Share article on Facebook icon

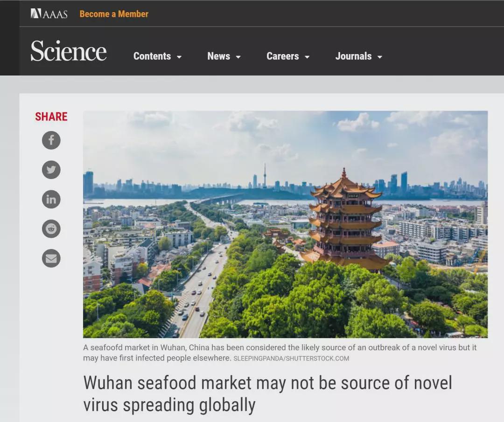[x=51, y=140]
